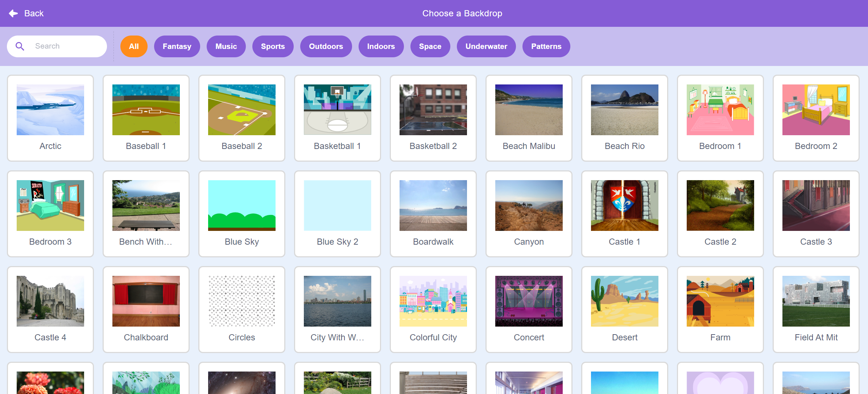
Task: Choose the Concert backdrop
Action: [x=529, y=310]
